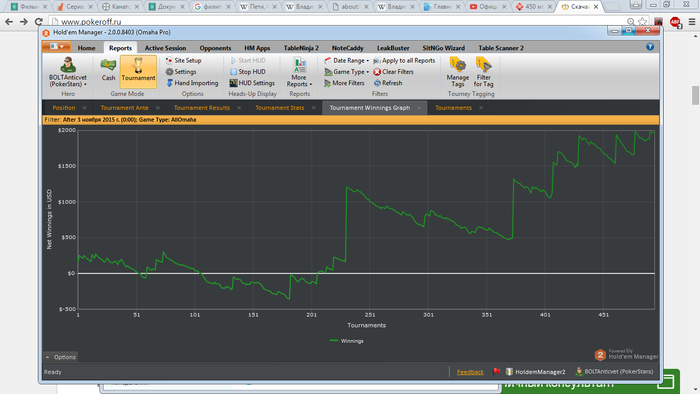The width and height of the screenshot is (700, 394).
Task: Open the Opponents ribbon tab
Action: pyautogui.click(x=215, y=48)
